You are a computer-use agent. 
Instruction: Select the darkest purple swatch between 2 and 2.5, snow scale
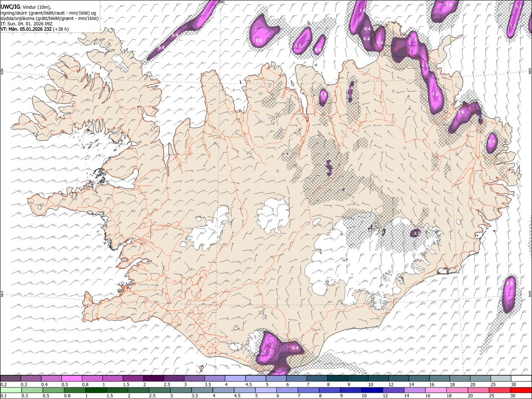[x=153, y=379]
